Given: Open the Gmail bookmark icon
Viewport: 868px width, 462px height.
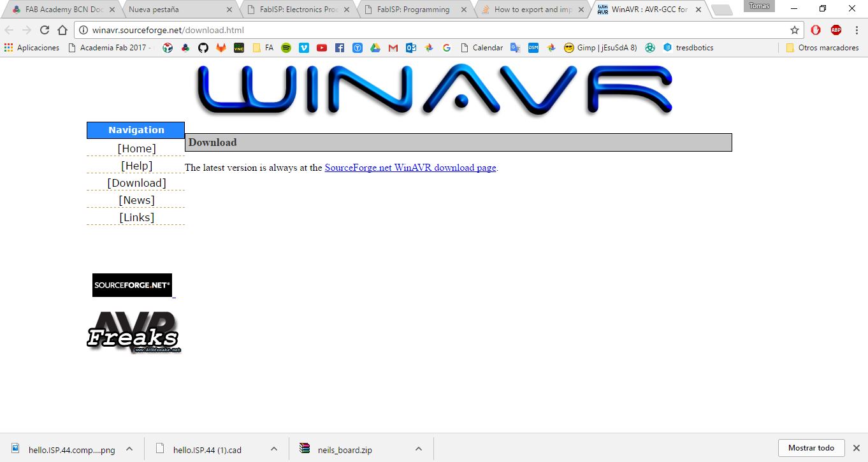Looking at the screenshot, I should pos(393,48).
